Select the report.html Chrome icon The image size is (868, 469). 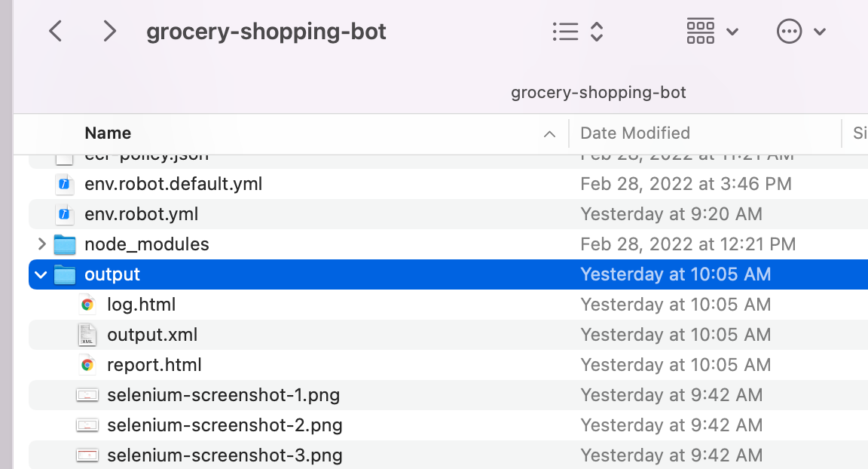(87, 365)
